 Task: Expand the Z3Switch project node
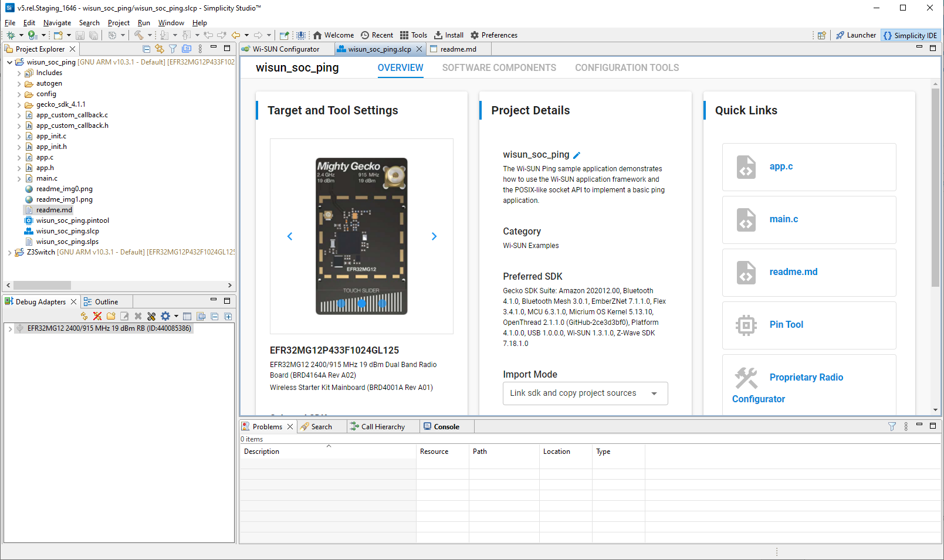pos(10,252)
